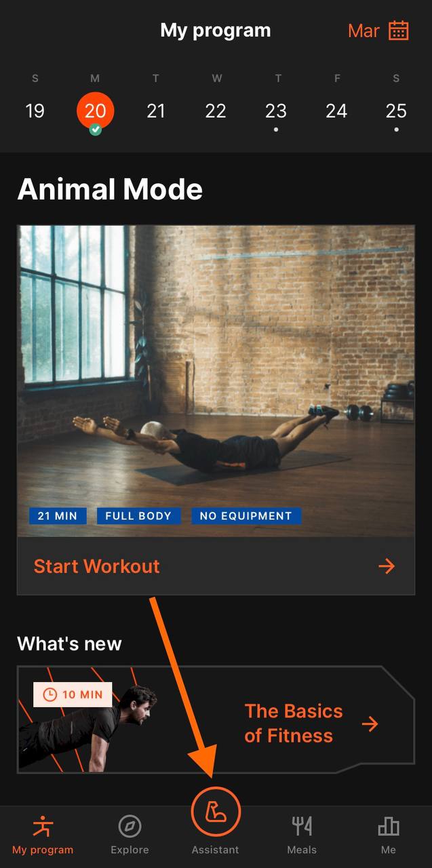The width and height of the screenshot is (432, 868).
Task: Select Tuesday 21 in the week strip
Action: [156, 111]
